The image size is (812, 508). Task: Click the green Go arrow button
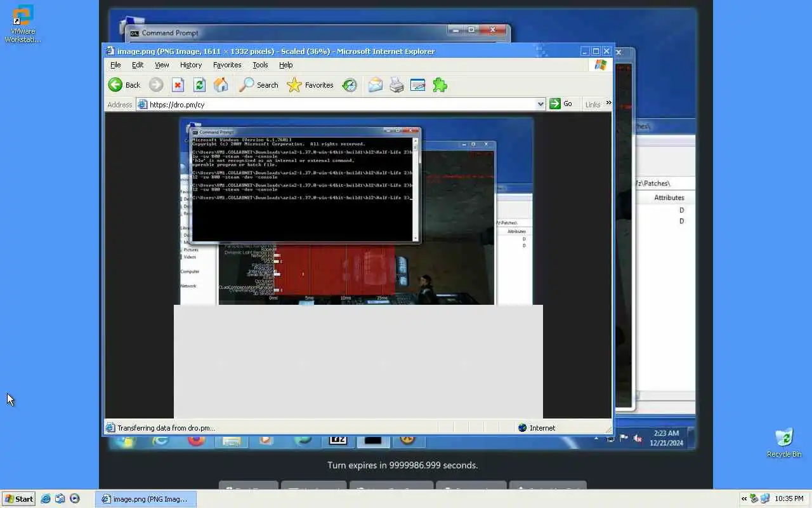coord(555,104)
